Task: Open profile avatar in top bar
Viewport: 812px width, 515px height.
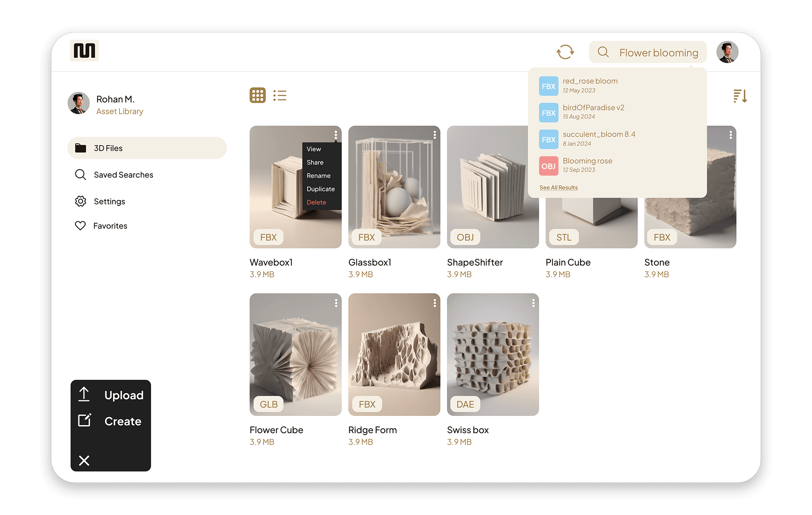Action: (x=727, y=52)
